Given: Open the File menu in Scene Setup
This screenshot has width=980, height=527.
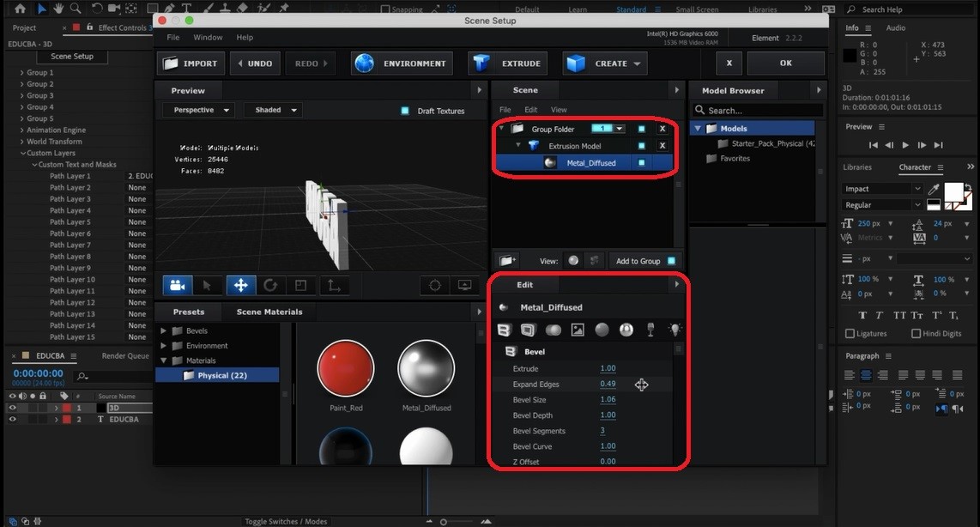Looking at the screenshot, I should 173,38.
